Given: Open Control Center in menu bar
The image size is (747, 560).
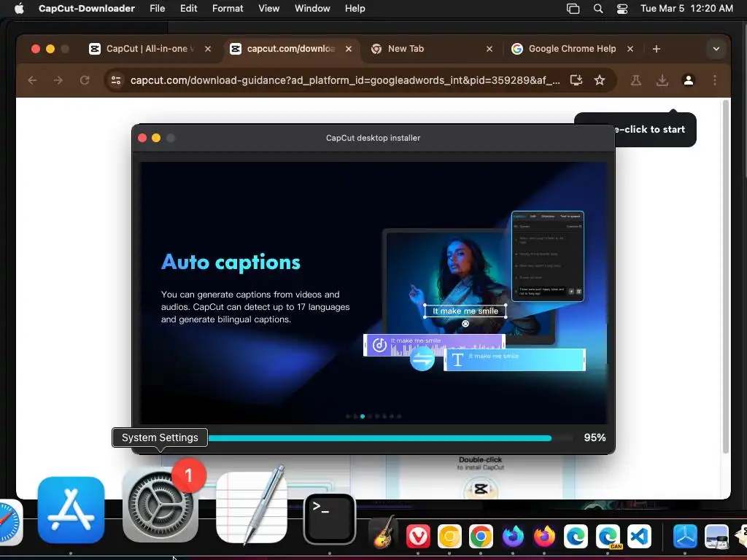Looking at the screenshot, I should point(622,8).
